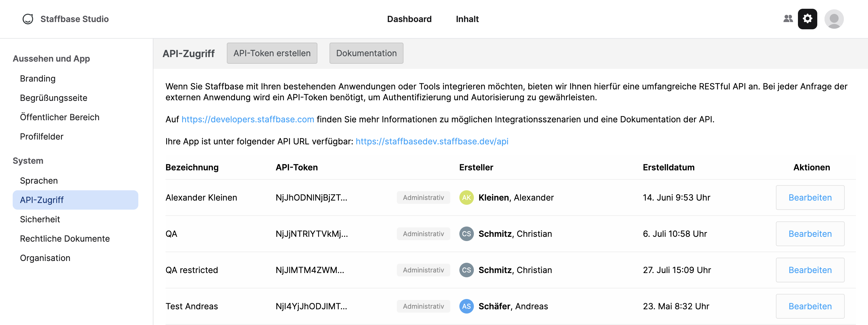This screenshot has width=868, height=325.
Task: Click date 27. Juli 15:09 Uhr
Action: [677, 270]
